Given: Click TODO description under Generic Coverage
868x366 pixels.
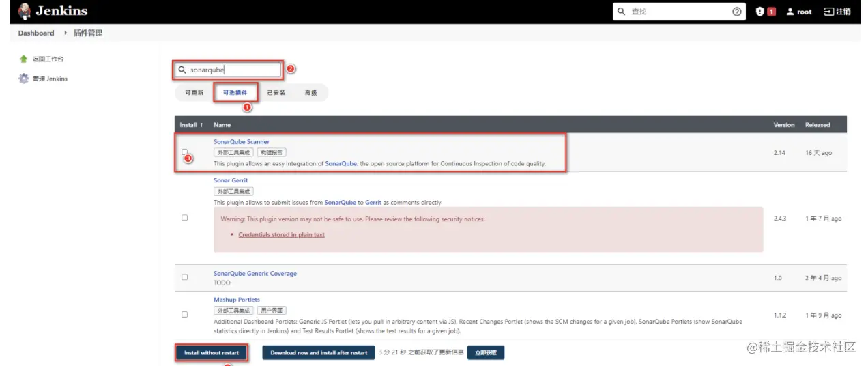Looking at the screenshot, I should [222, 283].
